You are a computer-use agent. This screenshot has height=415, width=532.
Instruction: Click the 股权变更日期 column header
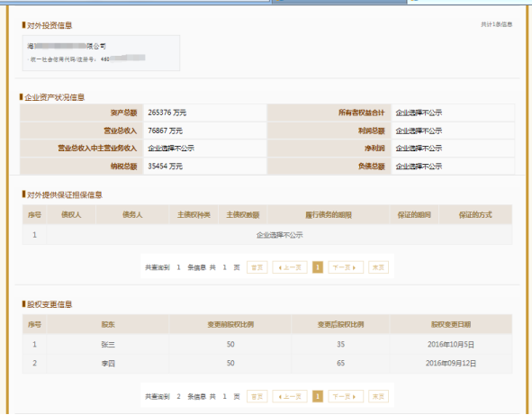point(451,324)
